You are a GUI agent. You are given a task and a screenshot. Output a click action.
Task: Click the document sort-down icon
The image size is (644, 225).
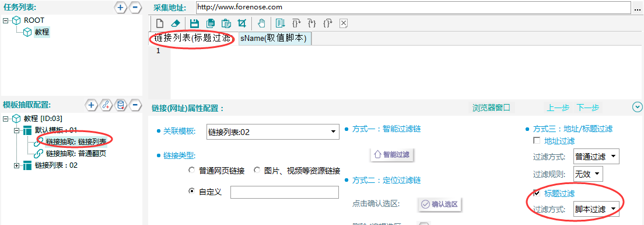click(x=280, y=23)
